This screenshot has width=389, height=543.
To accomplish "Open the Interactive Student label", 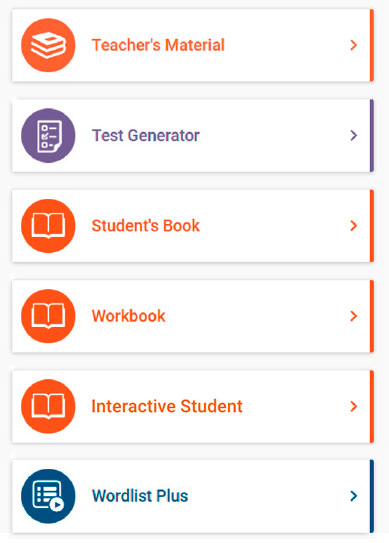I will (x=167, y=406).
